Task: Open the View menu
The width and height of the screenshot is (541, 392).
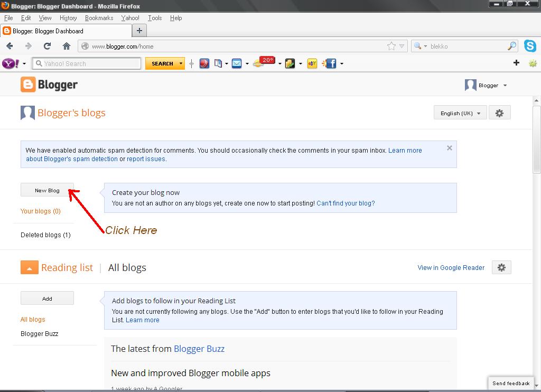Action: (x=45, y=18)
